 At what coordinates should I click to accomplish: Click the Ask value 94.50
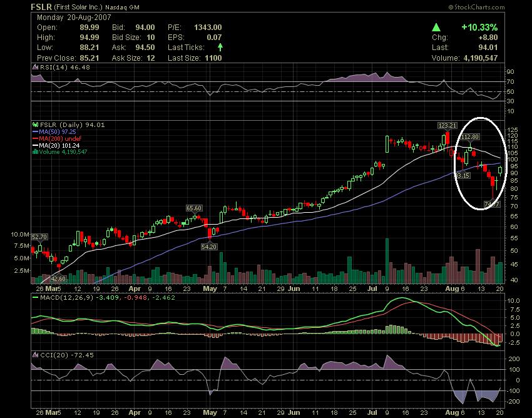coord(145,48)
